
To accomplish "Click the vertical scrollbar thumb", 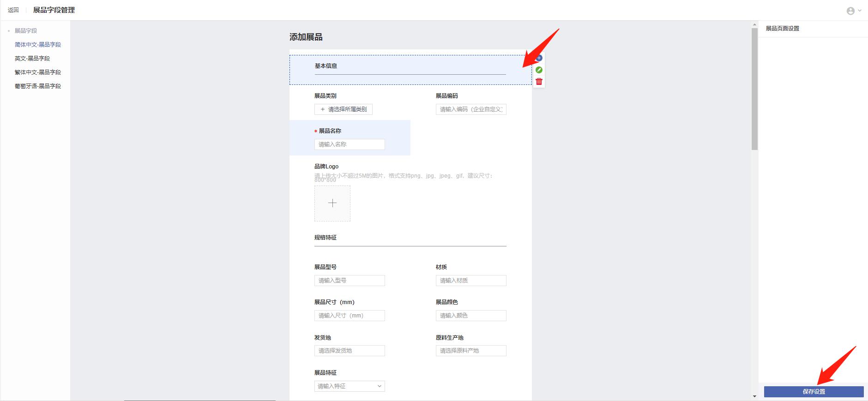I will tap(754, 89).
